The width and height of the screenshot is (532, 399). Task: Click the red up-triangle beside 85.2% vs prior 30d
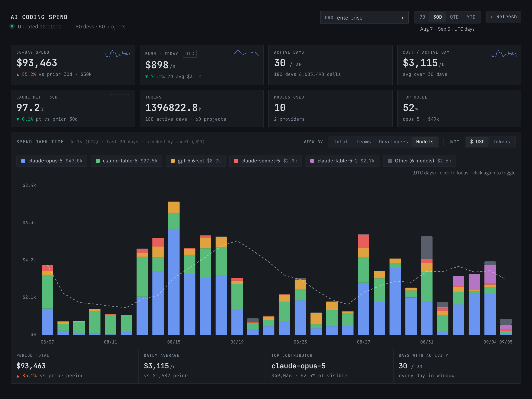click(x=18, y=75)
